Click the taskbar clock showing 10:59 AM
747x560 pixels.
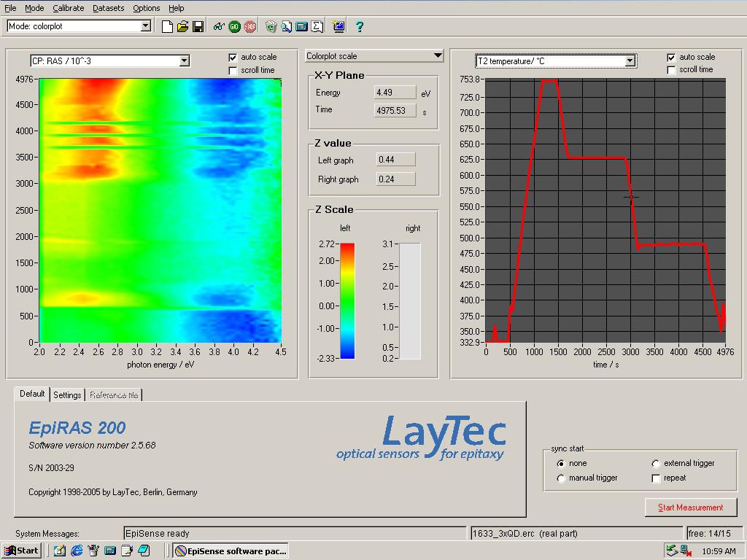coord(719,551)
